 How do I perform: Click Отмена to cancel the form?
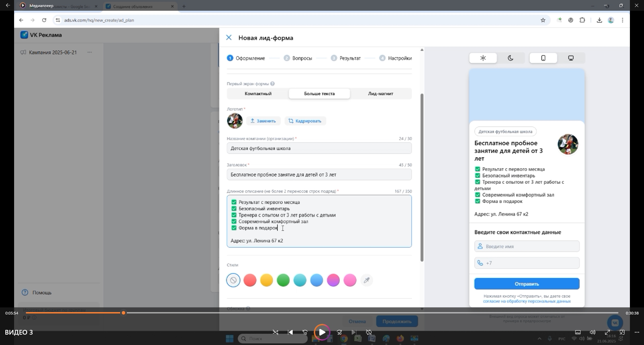click(357, 322)
